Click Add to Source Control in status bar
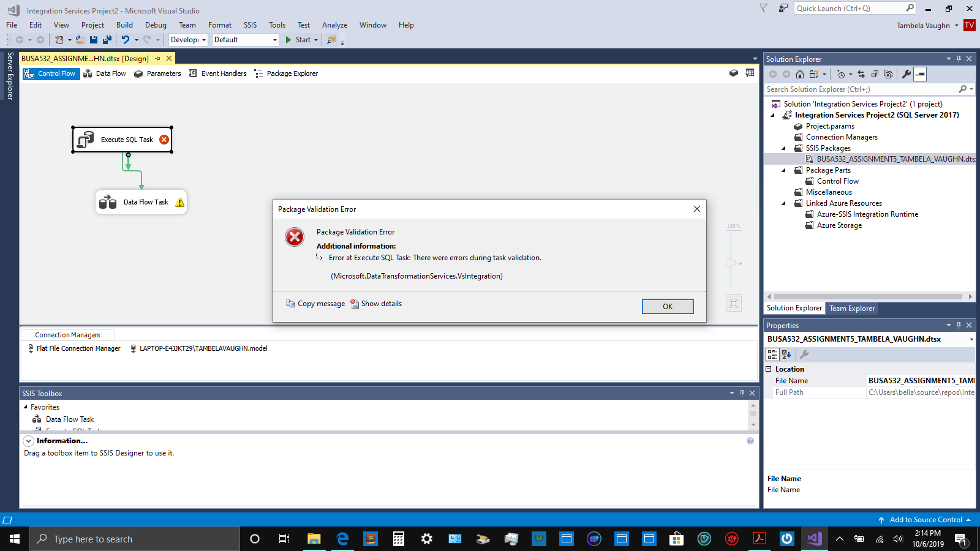 point(925,520)
